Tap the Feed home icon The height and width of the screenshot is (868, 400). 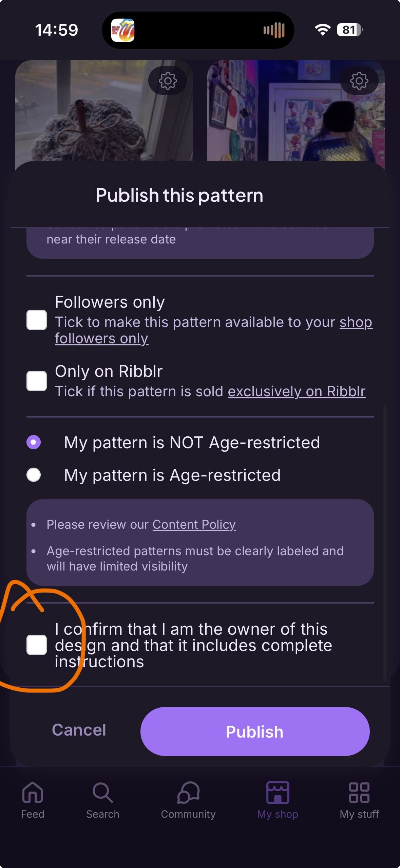coord(33,793)
